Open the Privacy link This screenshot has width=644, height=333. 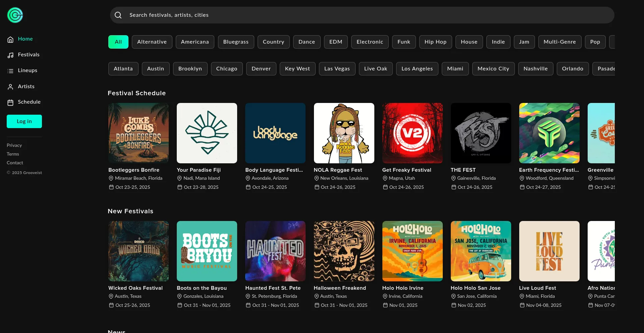[x=14, y=145]
